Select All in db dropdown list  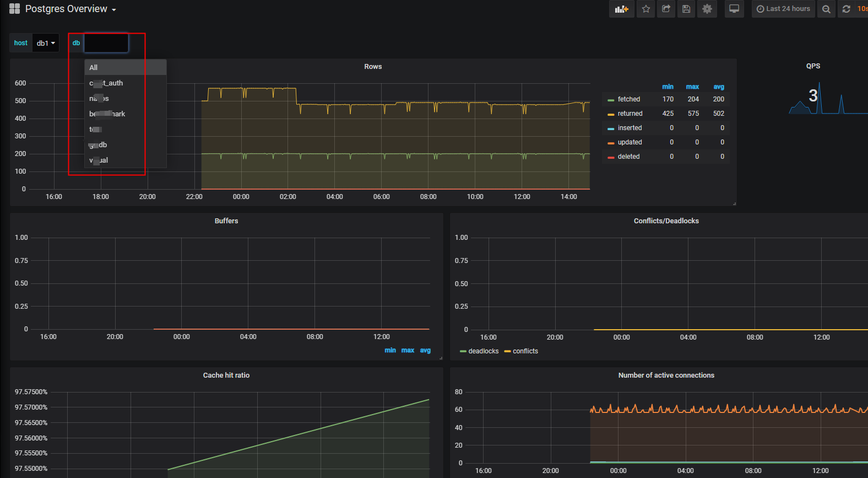(x=126, y=67)
